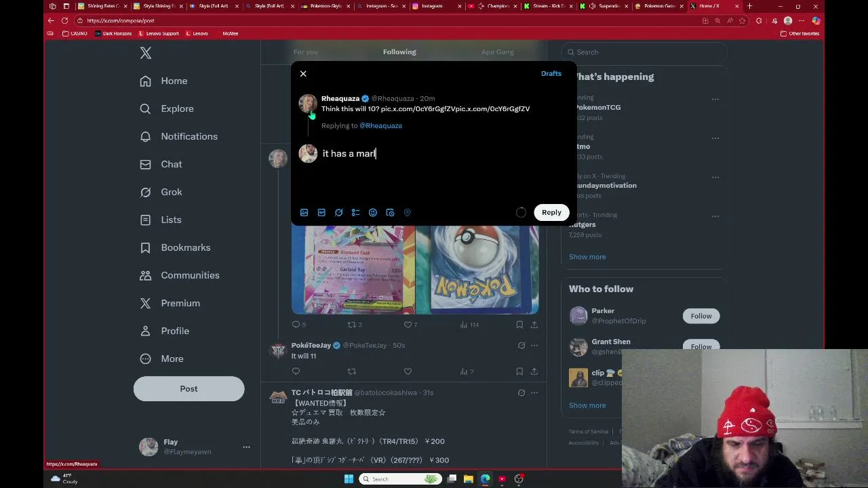Click the Post button in the sidebar
This screenshot has width=868, height=488.
(x=189, y=388)
